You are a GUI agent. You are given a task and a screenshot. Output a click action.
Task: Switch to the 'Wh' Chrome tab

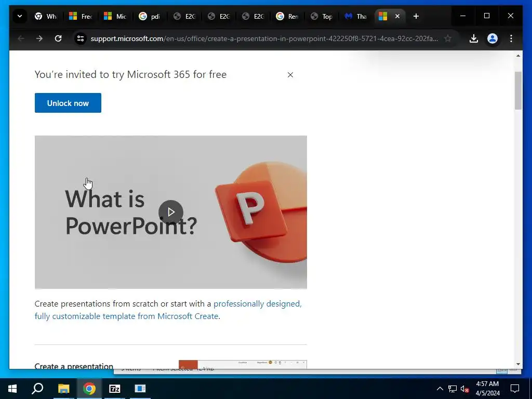pyautogui.click(x=46, y=16)
